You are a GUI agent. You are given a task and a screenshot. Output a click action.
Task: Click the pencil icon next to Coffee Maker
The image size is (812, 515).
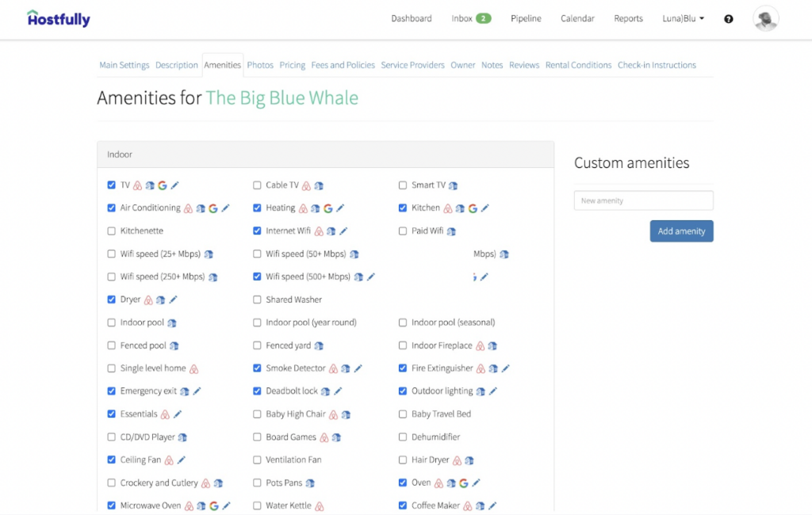point(492,505)
